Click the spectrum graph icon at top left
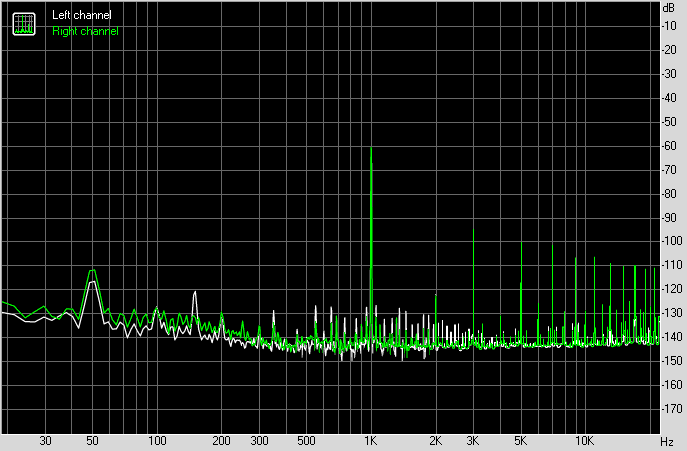 click(24, 24)
